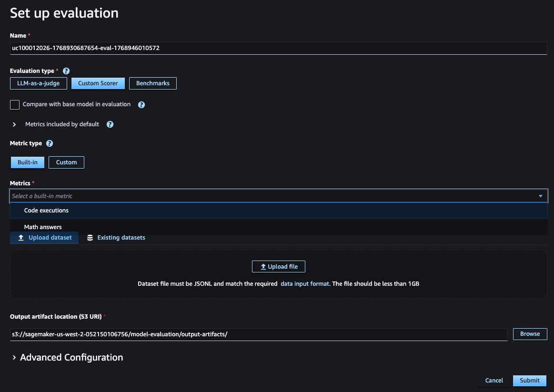The image size is (554, 392).
Task: Pick Math answers from the metrics list
Action: (x=279, y=227)
